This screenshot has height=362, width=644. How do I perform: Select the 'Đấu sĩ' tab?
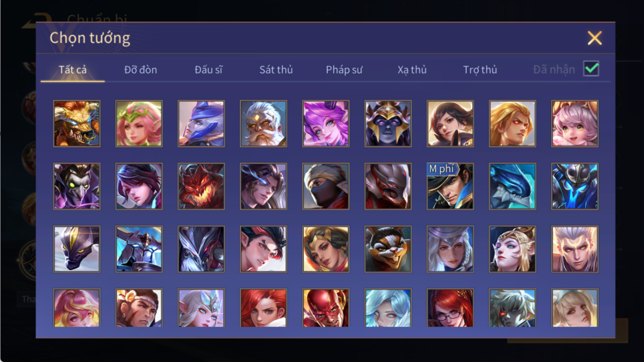[208, 70]
